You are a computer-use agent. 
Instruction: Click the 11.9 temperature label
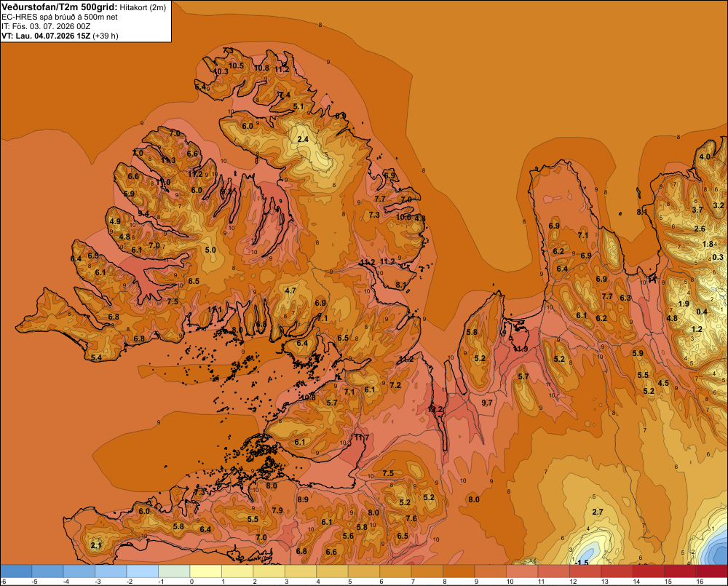(521, 349)
